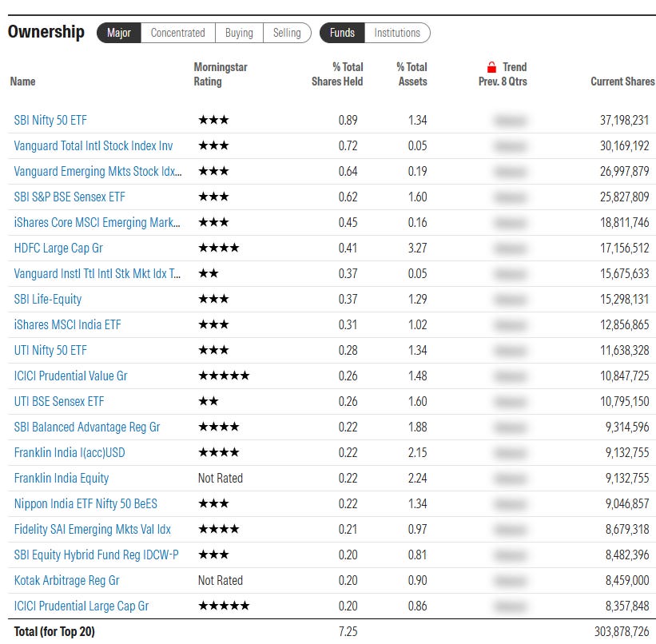Switch to the Selling tab
This screenshot has width=656, height=644.
[287, 33]
